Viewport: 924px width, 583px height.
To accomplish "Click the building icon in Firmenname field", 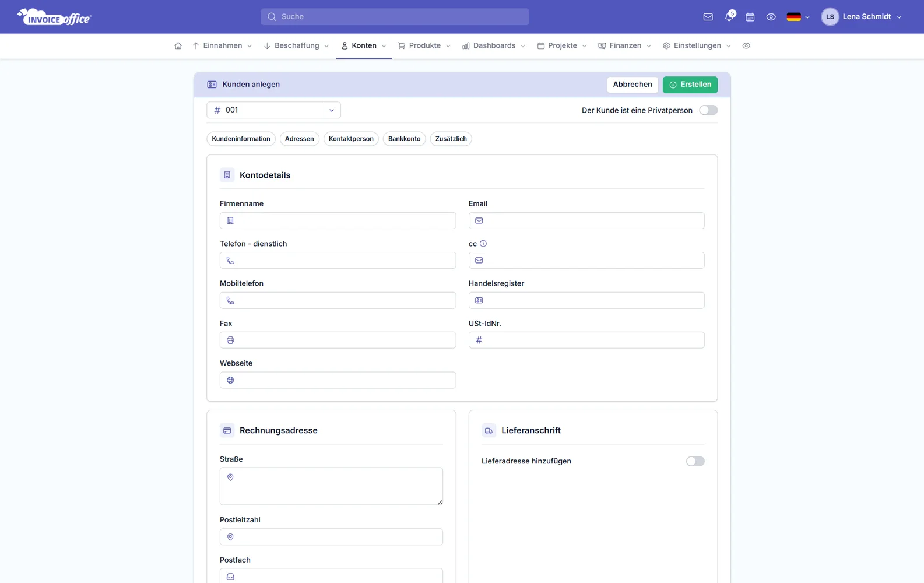I will (230, 220).
